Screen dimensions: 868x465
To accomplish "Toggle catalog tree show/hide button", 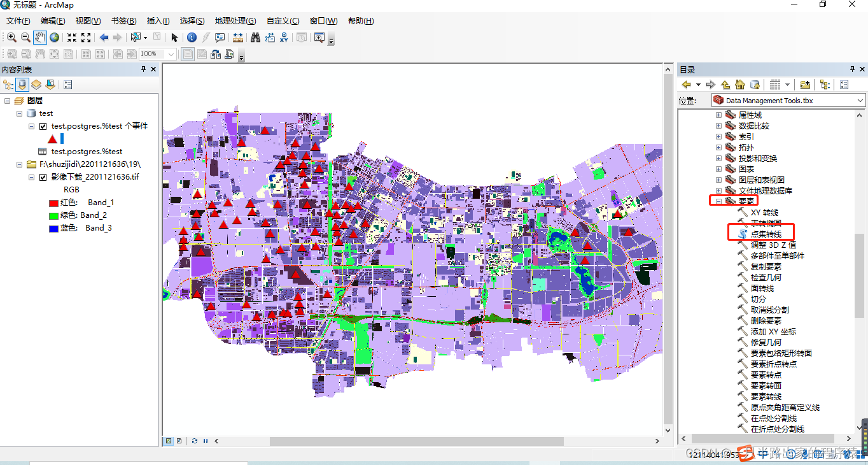I will [x=825, y=84].
